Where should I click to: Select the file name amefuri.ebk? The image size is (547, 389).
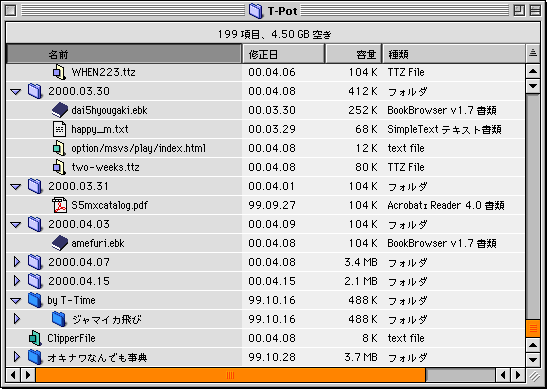[x=98, y=243]
